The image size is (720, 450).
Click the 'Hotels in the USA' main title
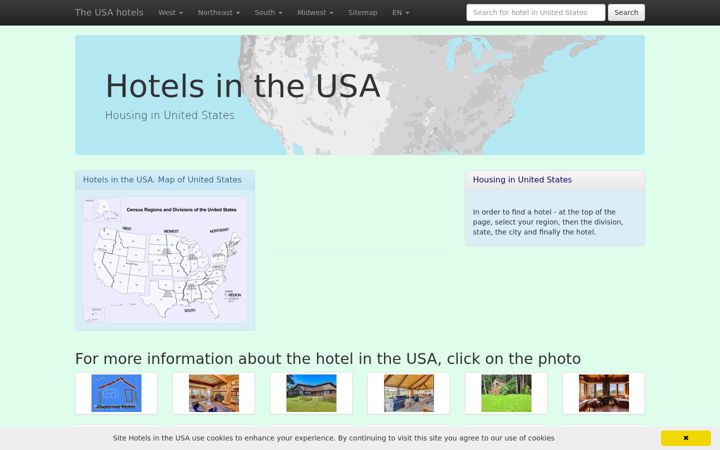[243, 86]
